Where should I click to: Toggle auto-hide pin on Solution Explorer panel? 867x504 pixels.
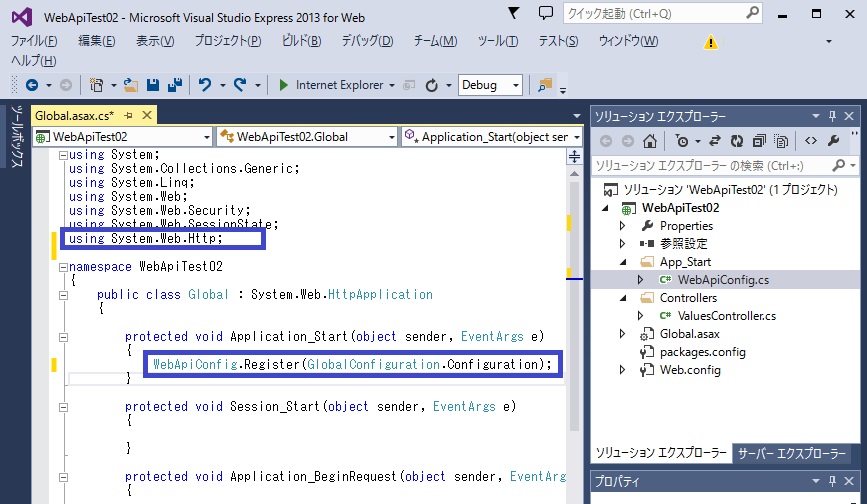[x=832, y=116]
